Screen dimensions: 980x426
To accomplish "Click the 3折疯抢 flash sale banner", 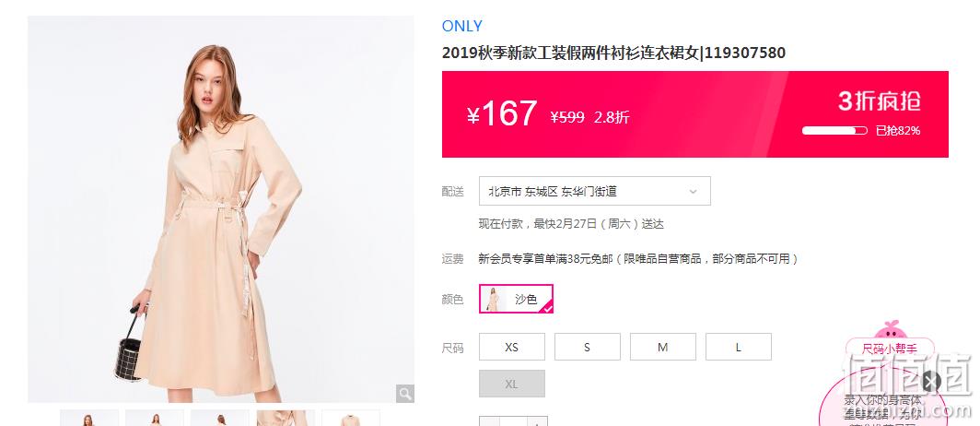I will [x=695, y=114].
